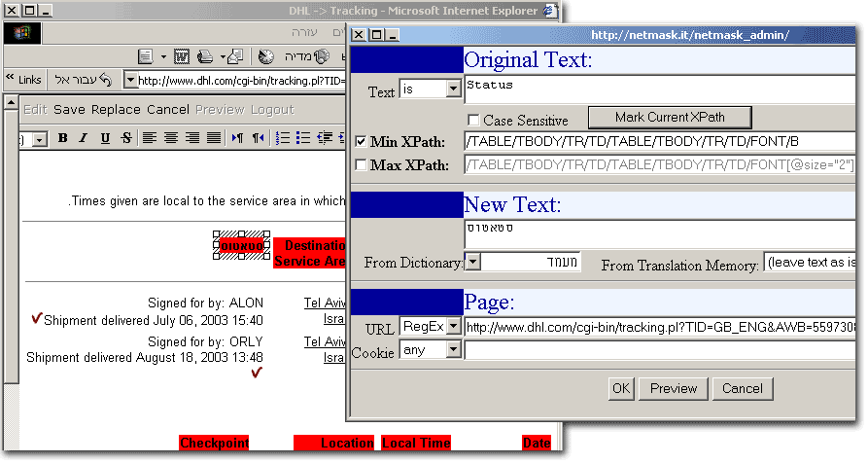The image size is (868, 464).
Task: Click Replace in the editor menu
Action: tap(116, 109)
